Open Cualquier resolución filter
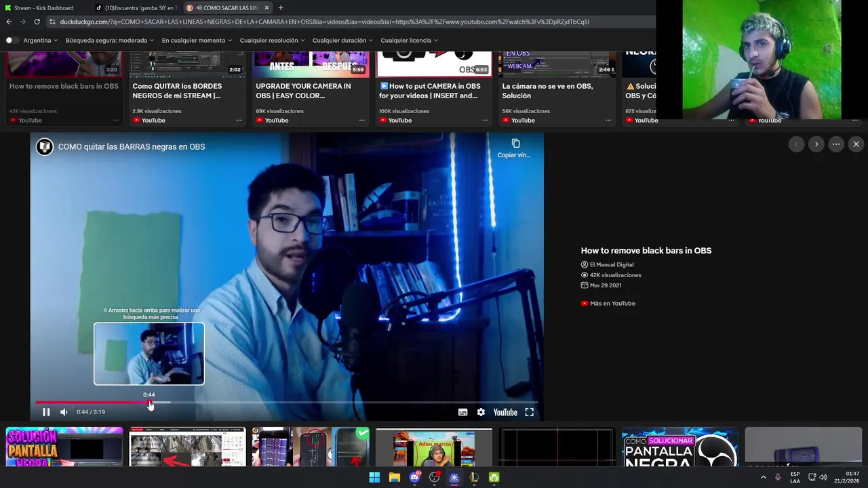The width and height of the screenshot is (868, 488). tap(272, 41)
